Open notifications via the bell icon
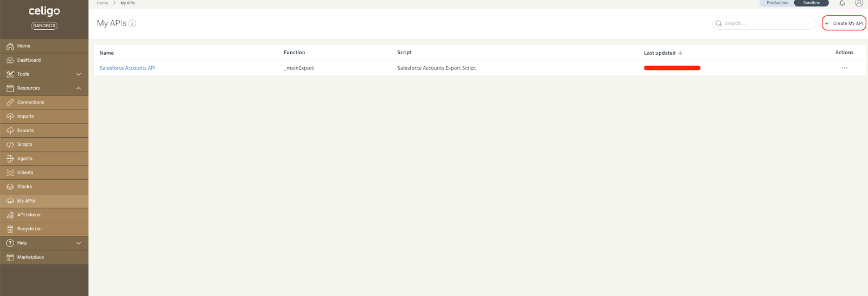Image resolution: width=868 pixels, height=296 pixels. pos(843,3)
